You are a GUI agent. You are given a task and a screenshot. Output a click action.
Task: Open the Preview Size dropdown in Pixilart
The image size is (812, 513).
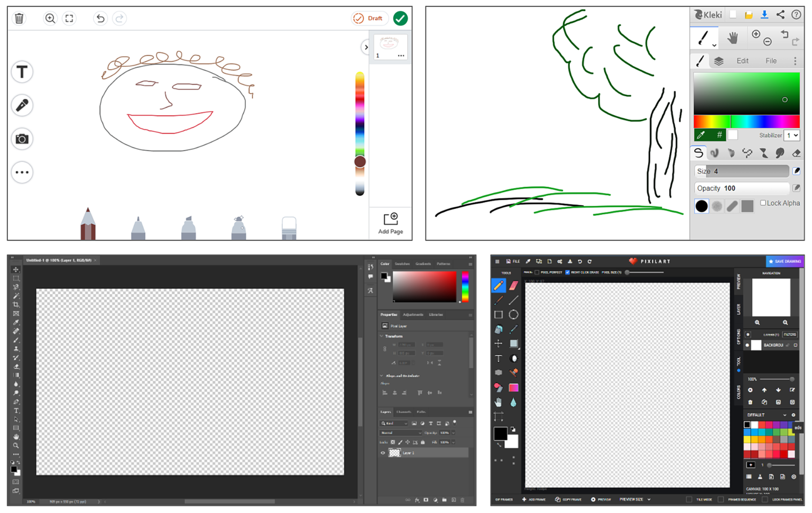tap(634, 499)
